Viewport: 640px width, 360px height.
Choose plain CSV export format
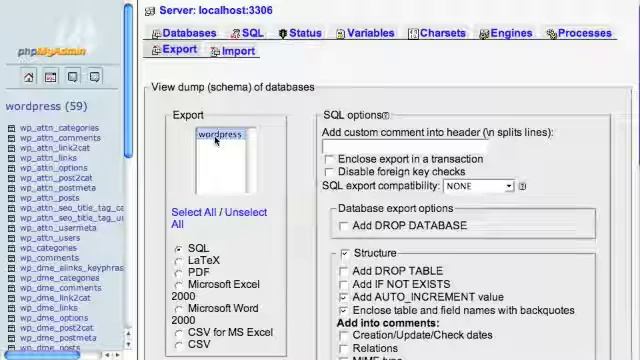pos(178,345)
